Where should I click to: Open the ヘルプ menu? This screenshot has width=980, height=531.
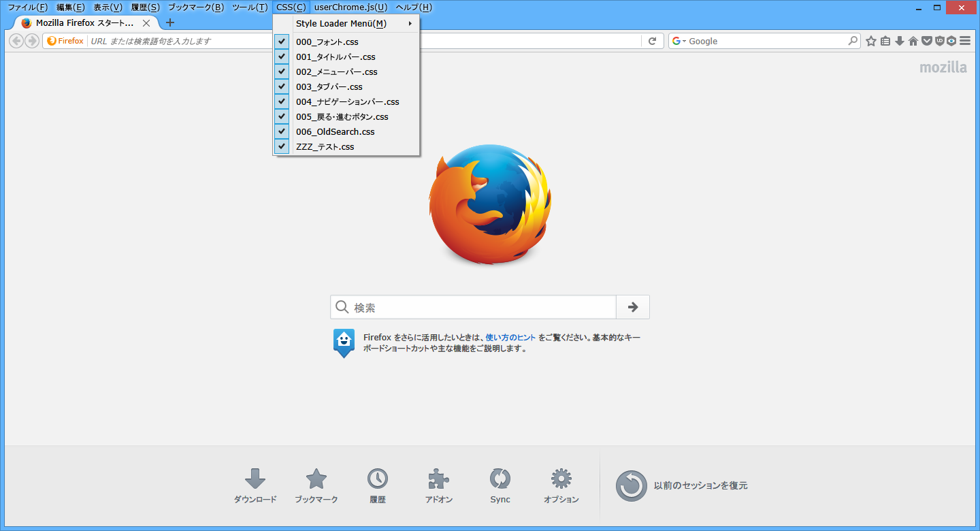pyautogui.click(x=414, y=7)
